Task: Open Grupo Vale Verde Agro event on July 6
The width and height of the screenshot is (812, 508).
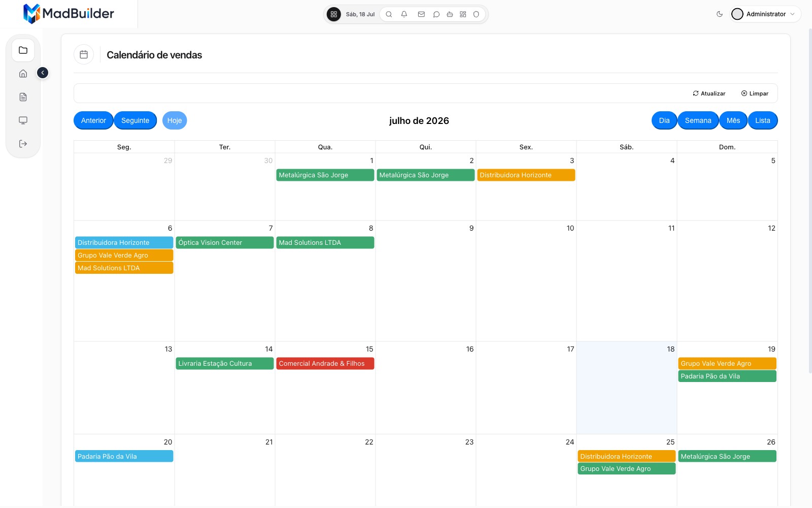Action: point(124,255)
